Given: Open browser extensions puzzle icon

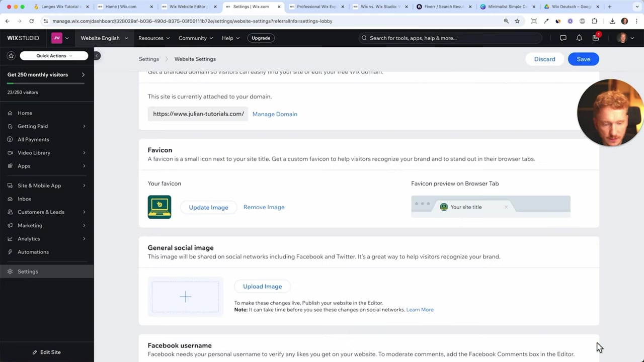Looking at the screenshot, I should (x=595, y=21).
